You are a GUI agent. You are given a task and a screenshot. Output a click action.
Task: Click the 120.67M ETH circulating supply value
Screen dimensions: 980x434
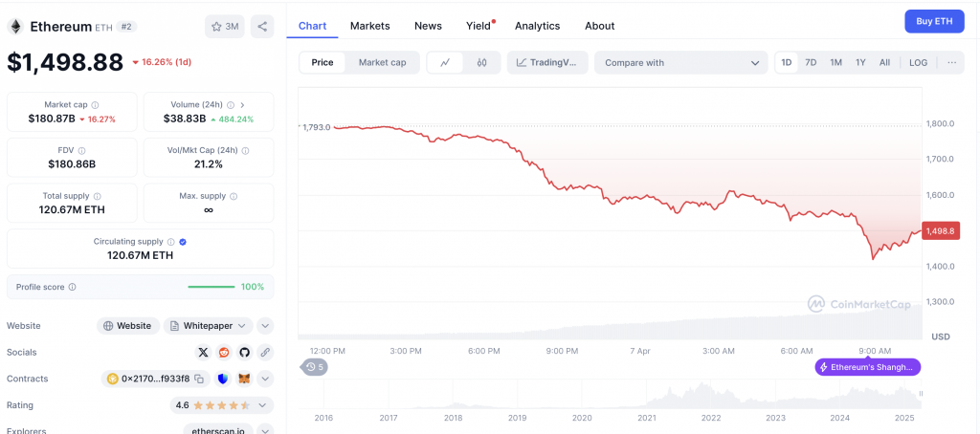point(140,255)
